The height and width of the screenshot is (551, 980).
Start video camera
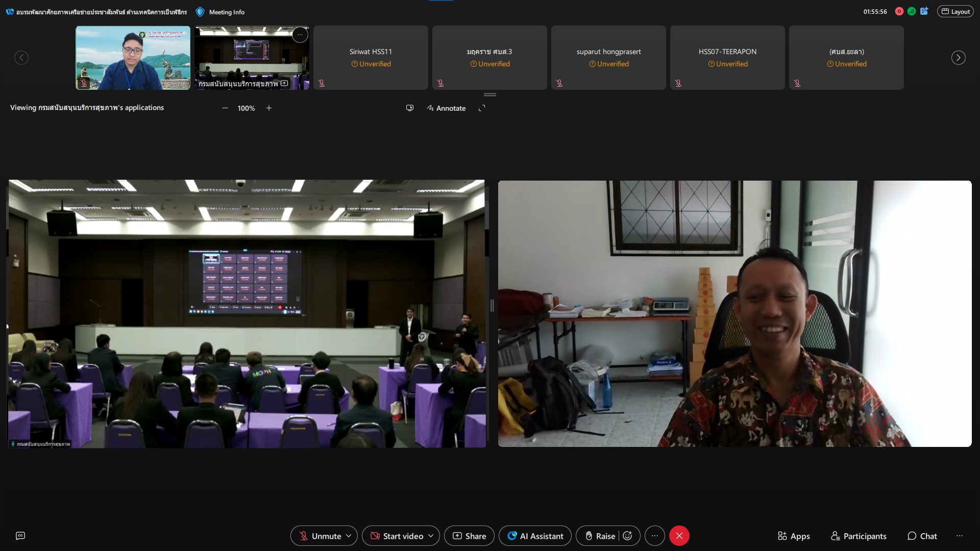pyautogui.click(x=397, y=536)
